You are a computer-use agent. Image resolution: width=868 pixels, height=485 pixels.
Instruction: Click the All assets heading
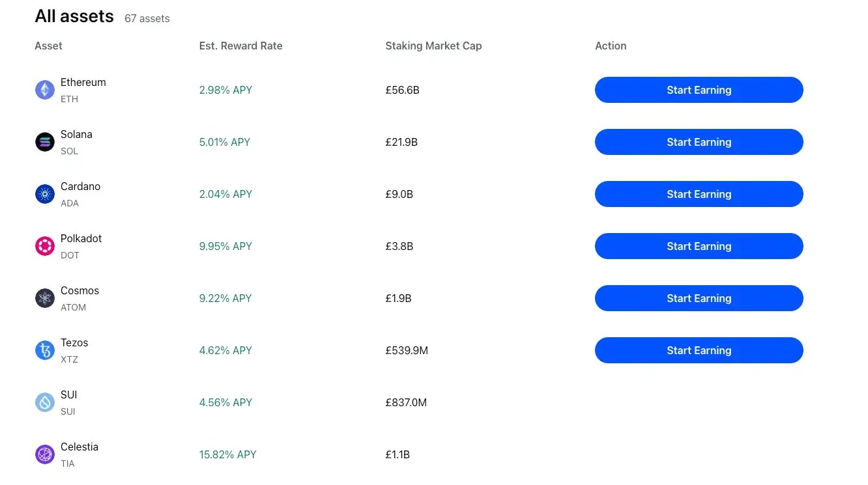[74, 16]
